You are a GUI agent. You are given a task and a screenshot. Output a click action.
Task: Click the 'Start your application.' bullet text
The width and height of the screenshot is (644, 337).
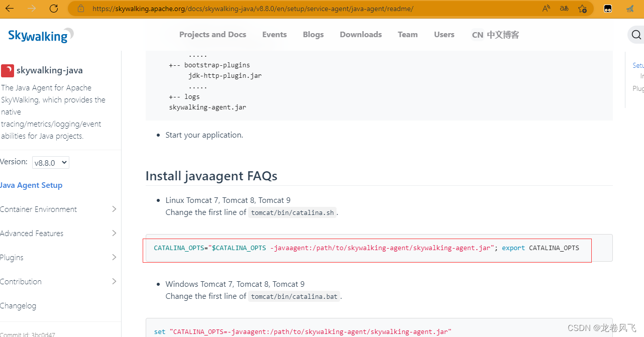pos(204,135)
